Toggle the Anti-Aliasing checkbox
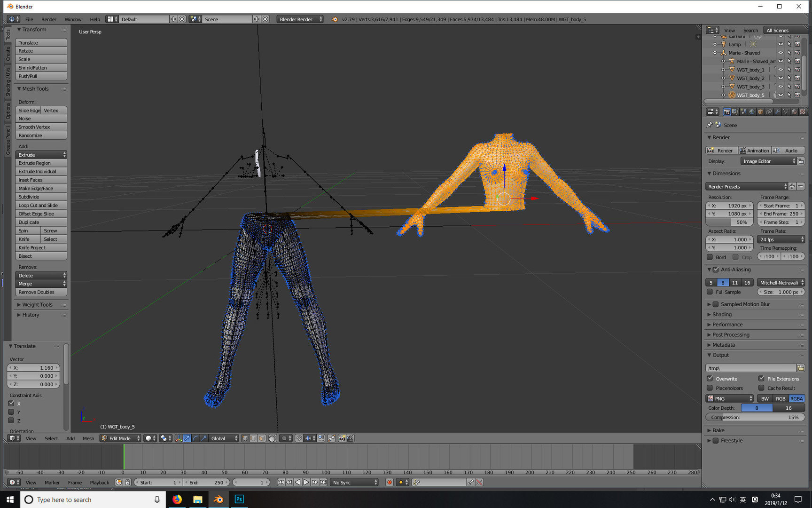The height and width of the screenshot is (508, 812). (x=716, y=270)
